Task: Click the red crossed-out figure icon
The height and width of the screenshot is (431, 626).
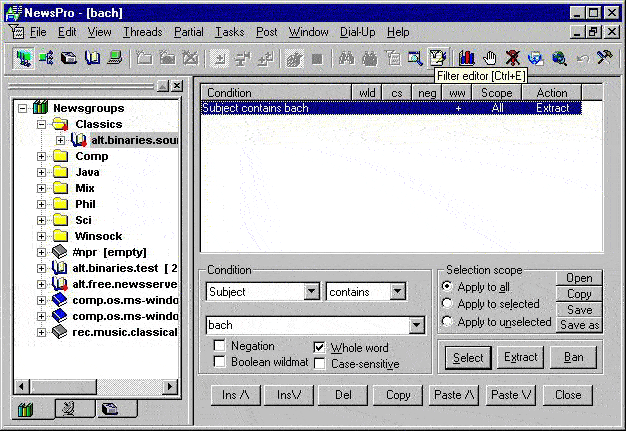Action: pos(513,58)
